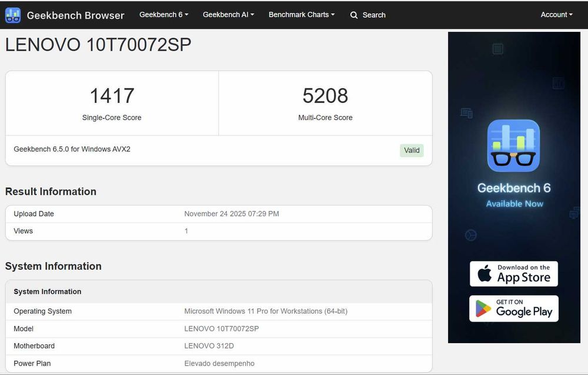
Task: Click the Operating System row label
Action: tap(42, 311)
